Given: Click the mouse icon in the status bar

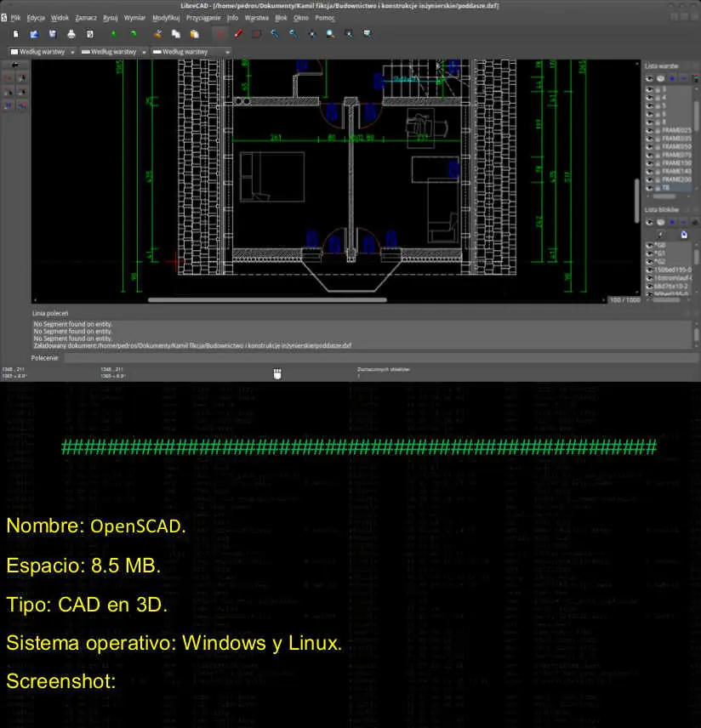Looking at the screenshot, I should [x=277, y=373].
